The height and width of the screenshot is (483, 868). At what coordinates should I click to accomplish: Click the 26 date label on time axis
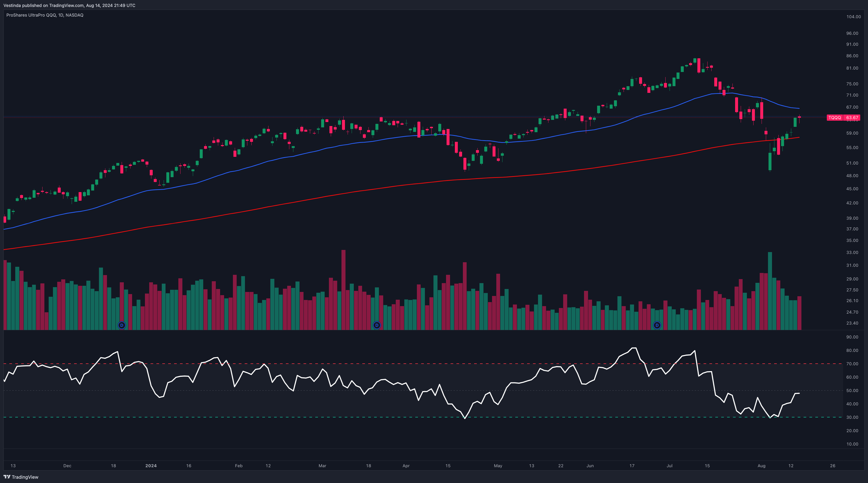point(833,466)
